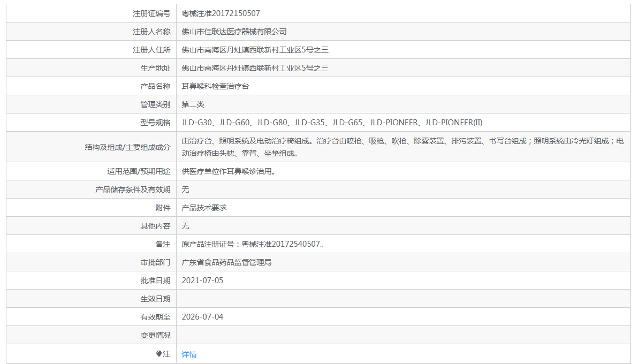
Task: Select expiry date 2026-07-04
Action: click(x=202, y=317)
